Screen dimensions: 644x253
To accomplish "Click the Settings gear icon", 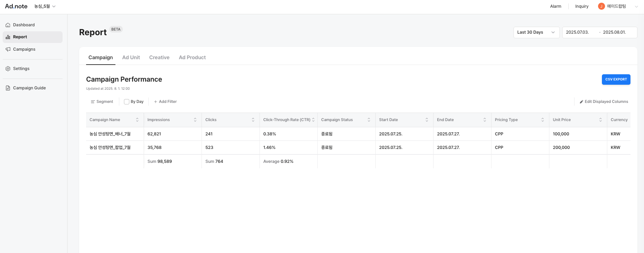I will tap(8, 69).
